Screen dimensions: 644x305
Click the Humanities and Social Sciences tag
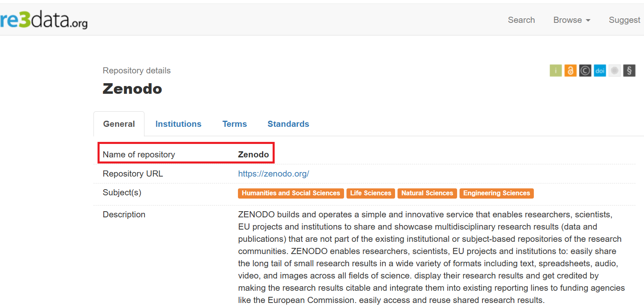tap(291, 193)
